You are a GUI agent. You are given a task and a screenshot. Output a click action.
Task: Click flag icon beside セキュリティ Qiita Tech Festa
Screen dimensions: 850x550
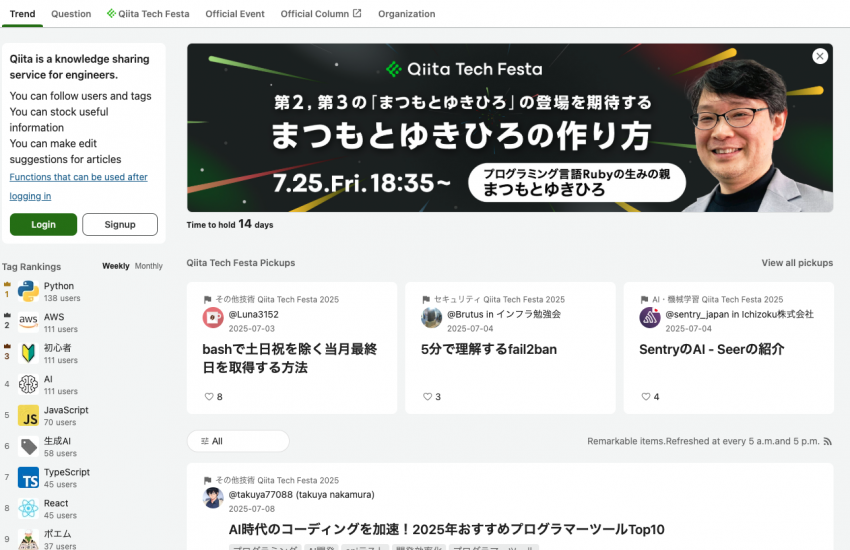(426, 300)
